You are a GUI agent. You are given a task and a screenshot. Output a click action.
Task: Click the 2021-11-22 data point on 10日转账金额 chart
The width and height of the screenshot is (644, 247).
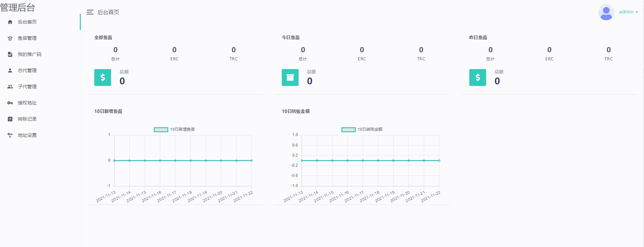pos(439,160)
